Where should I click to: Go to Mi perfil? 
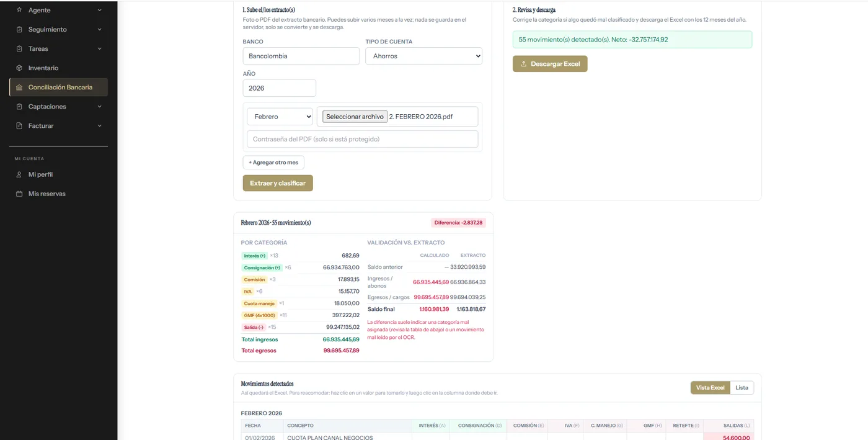(x=59, y=174)
